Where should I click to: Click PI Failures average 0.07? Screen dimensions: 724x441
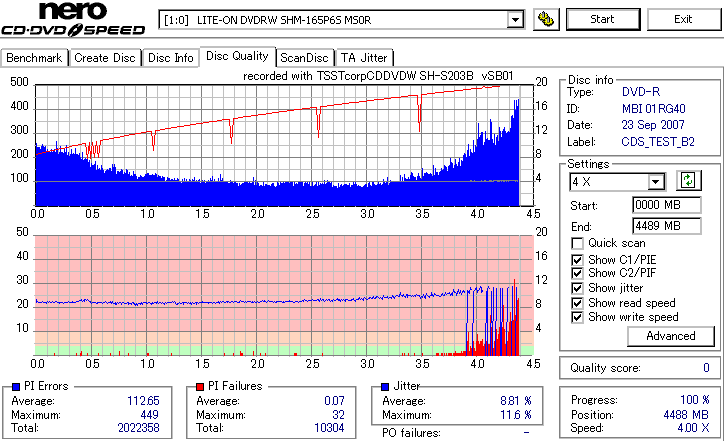pos(334,401)
